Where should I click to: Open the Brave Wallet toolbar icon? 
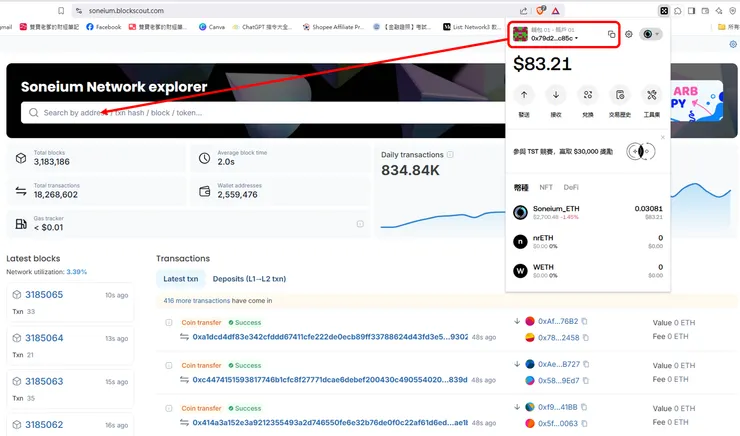[705, 10]
